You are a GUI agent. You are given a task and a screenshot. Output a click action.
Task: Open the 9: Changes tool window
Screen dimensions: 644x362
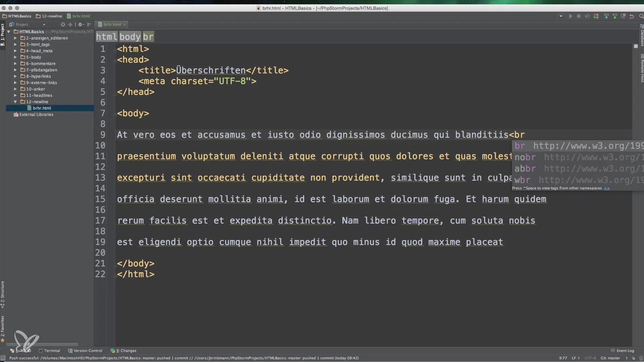pyautogui.click(x=123, y=351)
